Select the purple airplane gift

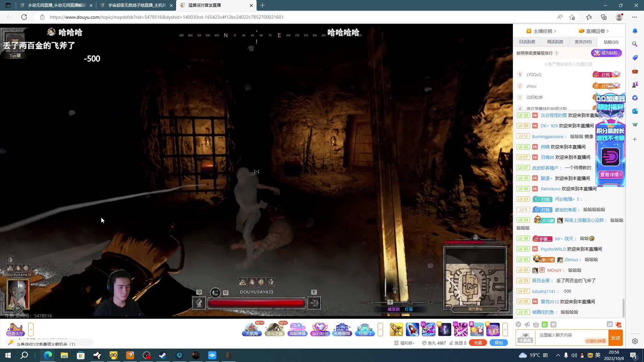(429, 329)
